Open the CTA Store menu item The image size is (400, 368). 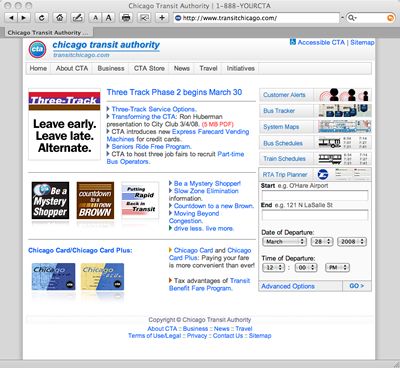[x=149, y=68]
